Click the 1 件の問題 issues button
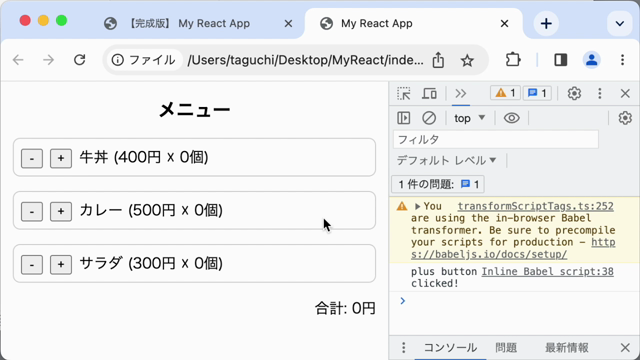640x360 pixels. click(x=438, y=184)
